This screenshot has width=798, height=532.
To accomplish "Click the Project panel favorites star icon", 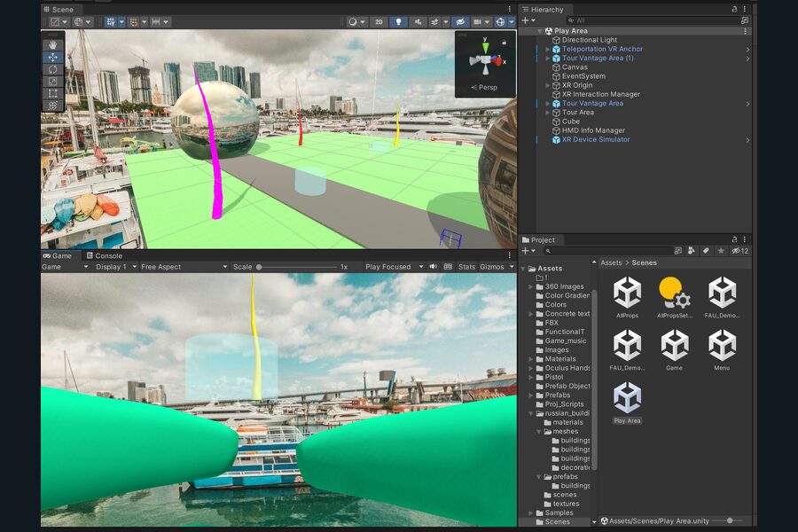I will (721, 250).
